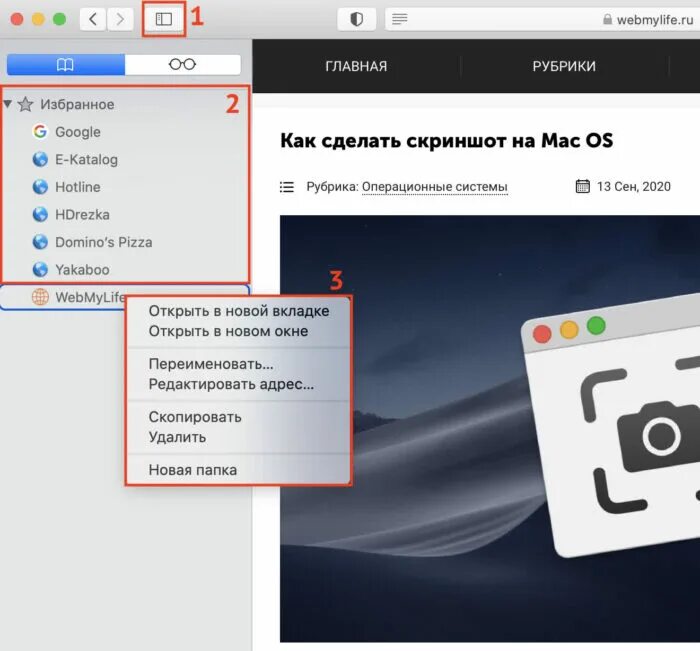Open the ГЛАВНАЯ site navigation item
The height and width of the screenshot is (651, 700).
(356, 67)
